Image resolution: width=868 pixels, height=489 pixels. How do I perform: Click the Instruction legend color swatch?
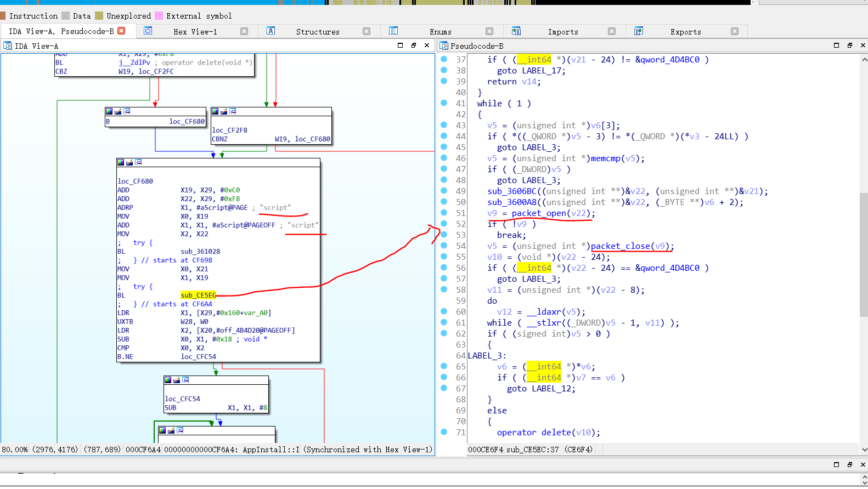(x=3, y=16)
